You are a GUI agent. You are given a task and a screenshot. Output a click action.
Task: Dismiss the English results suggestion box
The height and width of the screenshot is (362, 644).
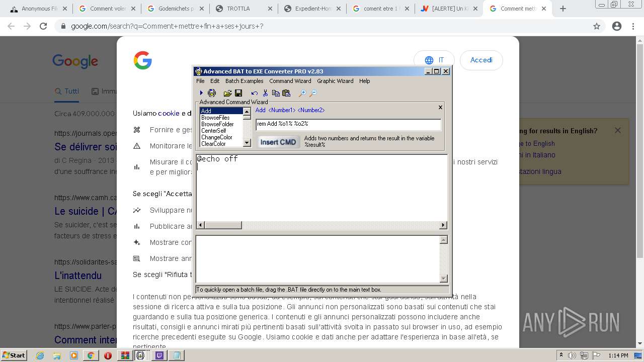coord(617,130)
